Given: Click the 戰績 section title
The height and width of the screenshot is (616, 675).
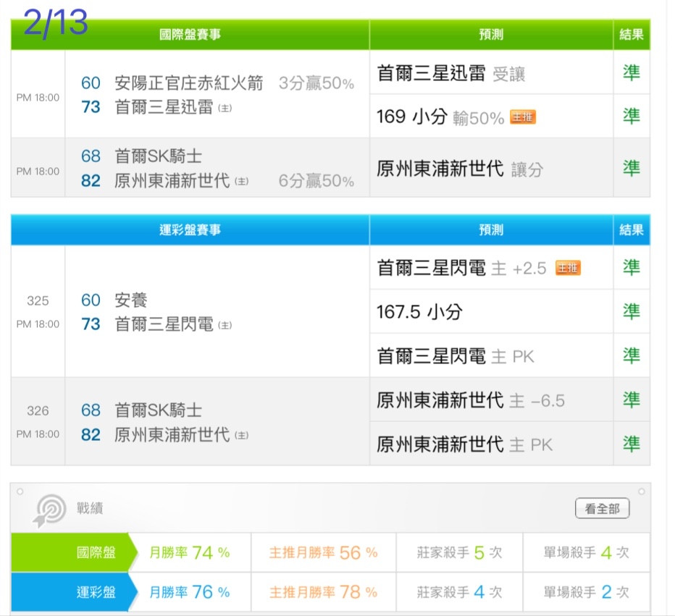Looking at the screenshot, I should point(90,508).
